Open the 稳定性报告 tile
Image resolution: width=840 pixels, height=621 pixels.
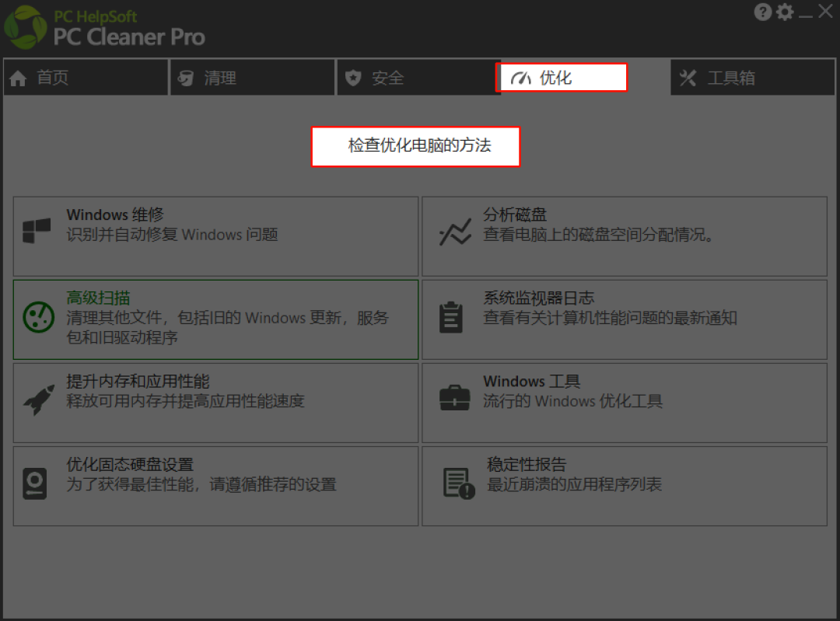click(x=625, y=486)
